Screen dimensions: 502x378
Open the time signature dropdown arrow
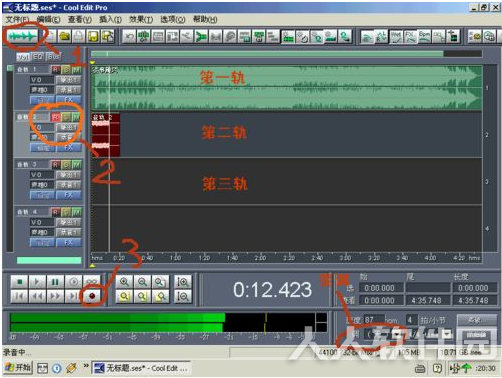point(448,334)
